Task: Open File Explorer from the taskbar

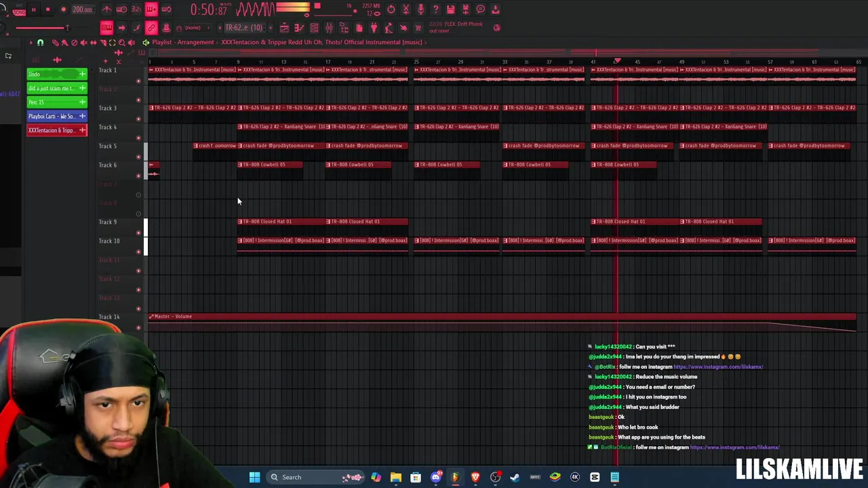Action: [396, 477]
